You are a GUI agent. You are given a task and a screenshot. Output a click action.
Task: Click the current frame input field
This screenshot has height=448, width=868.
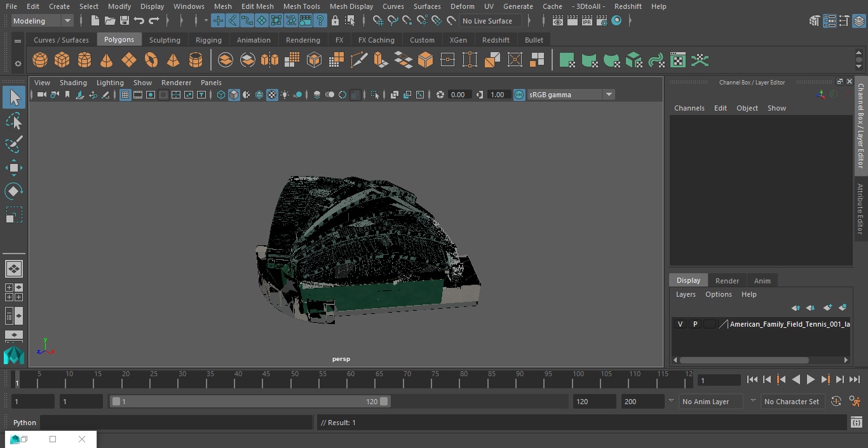pos(719,381)
